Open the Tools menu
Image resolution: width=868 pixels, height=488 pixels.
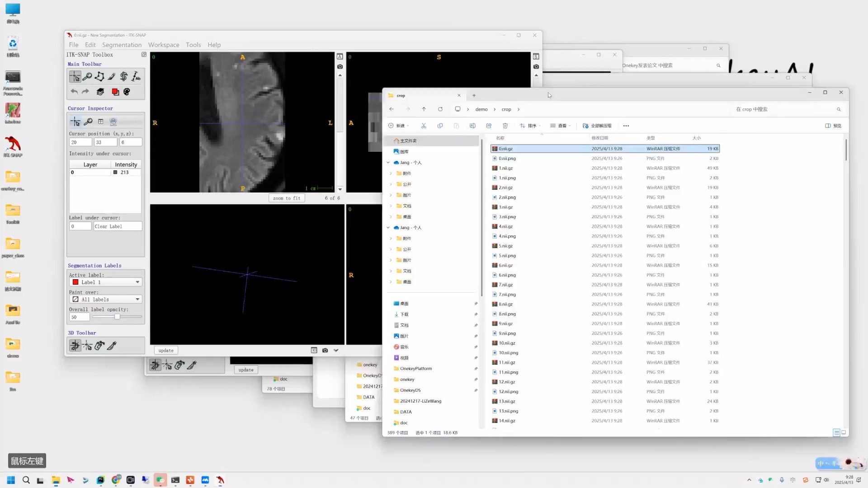(x=193, y=45)
